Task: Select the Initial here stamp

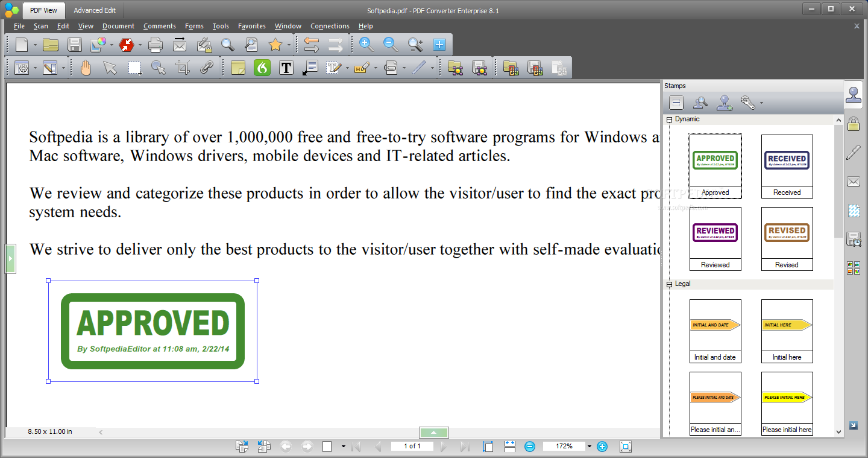Action: pos(787,331)
